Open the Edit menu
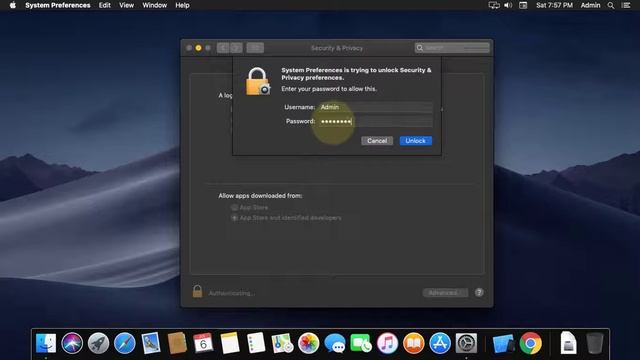Viewport: 640px width, 360px height. coord(104,5)
